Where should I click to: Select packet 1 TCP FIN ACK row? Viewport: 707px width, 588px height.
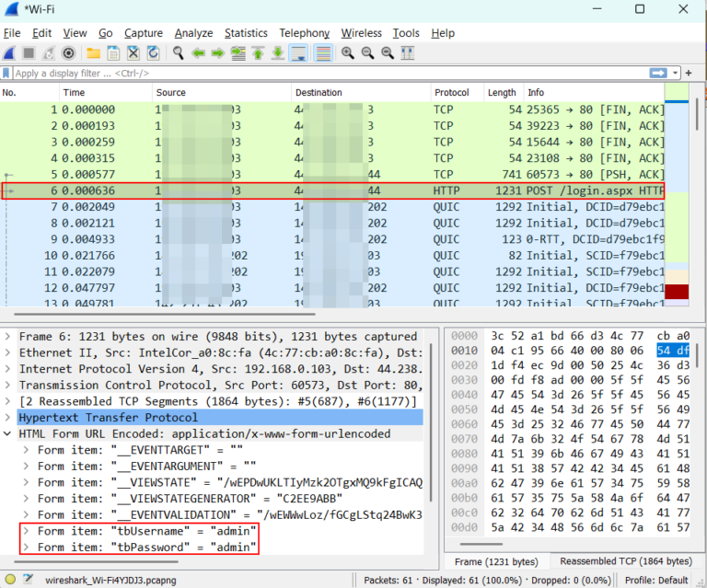pos(332,110)
